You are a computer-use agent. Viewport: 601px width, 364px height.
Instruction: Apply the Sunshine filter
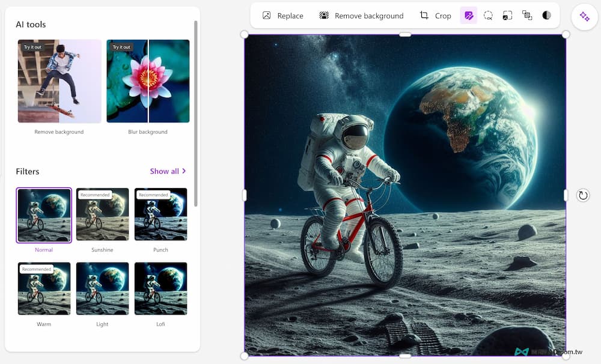click(x=102, y=215)
